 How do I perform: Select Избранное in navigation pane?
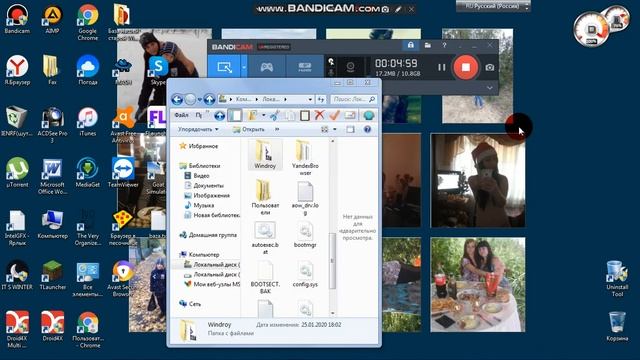coord(199,146)
